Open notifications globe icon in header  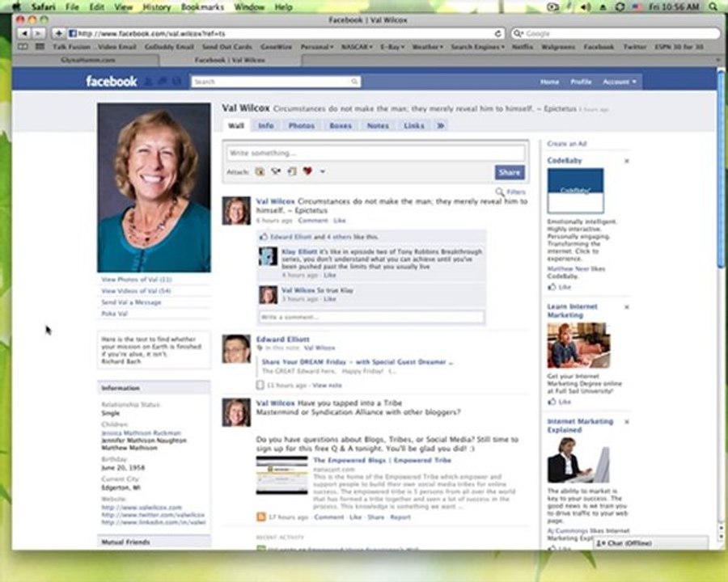176,82
